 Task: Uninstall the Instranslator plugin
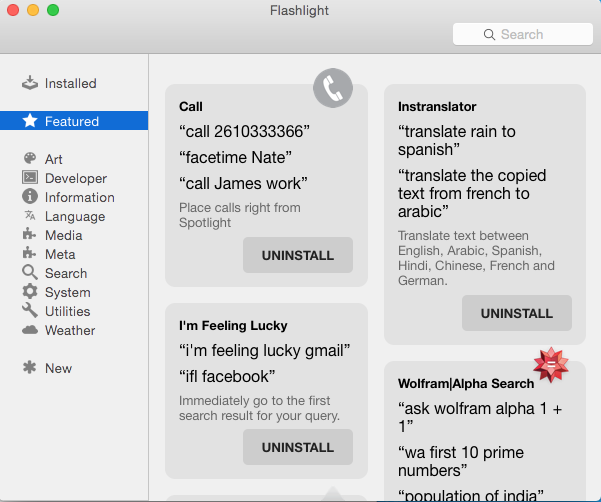(517, 313)
